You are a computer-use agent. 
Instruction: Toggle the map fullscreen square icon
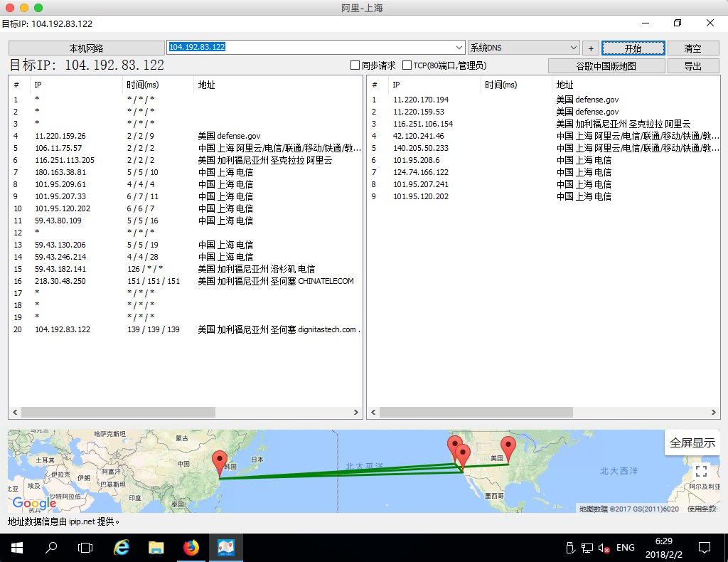tap(702, 470)
